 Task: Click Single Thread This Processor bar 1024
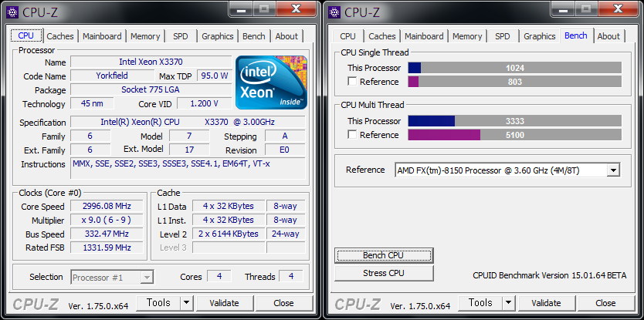(514, 68)
